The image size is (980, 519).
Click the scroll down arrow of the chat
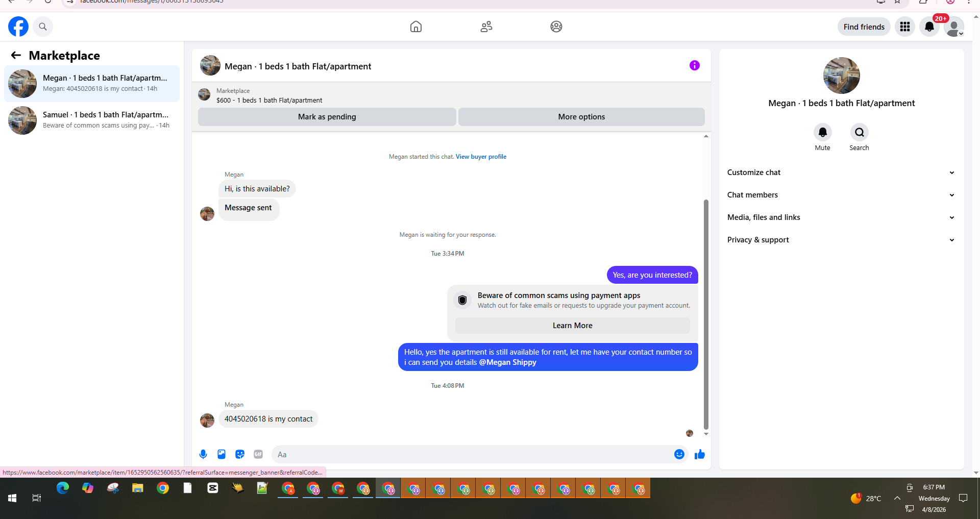(706, 434)
